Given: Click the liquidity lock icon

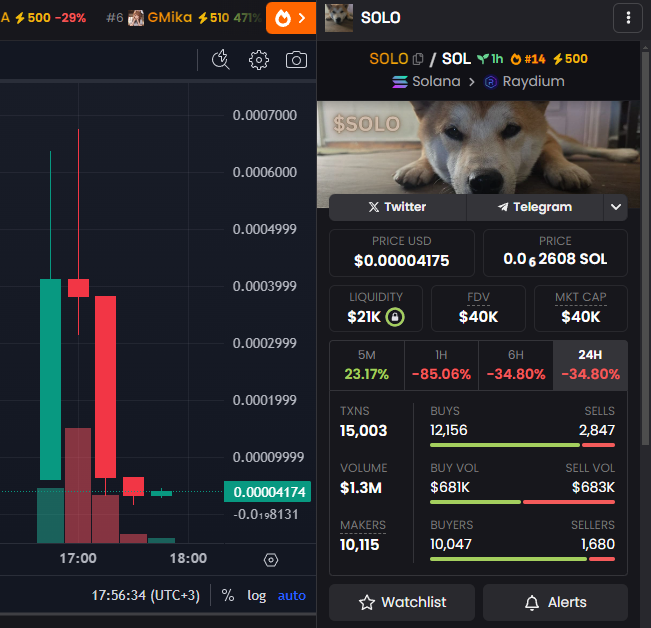Looking at the screenshot, I should (x=395, y=317).
